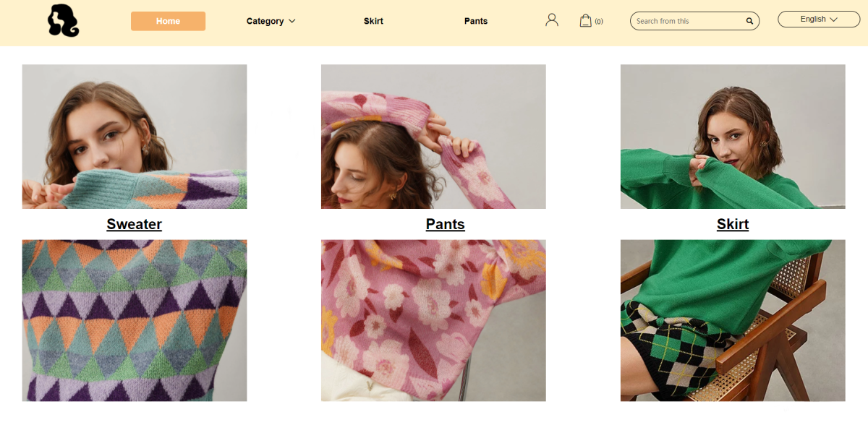Open the English language selector

(819, 20)
